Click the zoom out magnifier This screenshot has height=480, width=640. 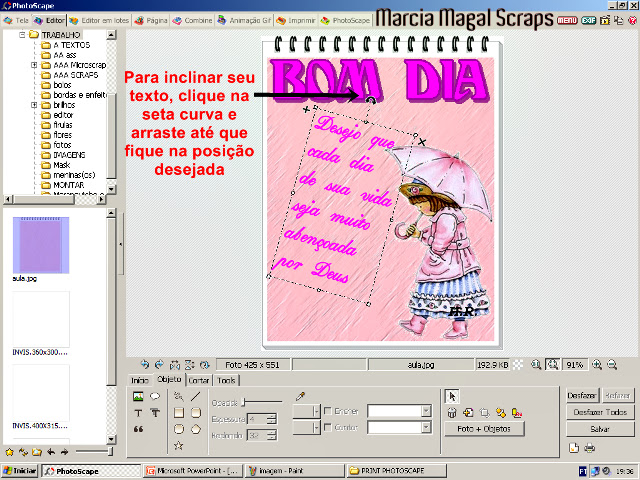[612, 364]
